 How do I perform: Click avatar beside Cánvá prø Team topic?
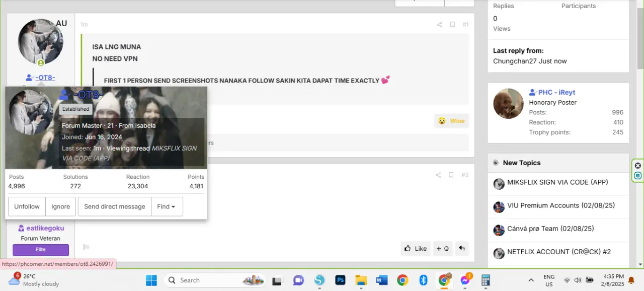tap(499, 230)
